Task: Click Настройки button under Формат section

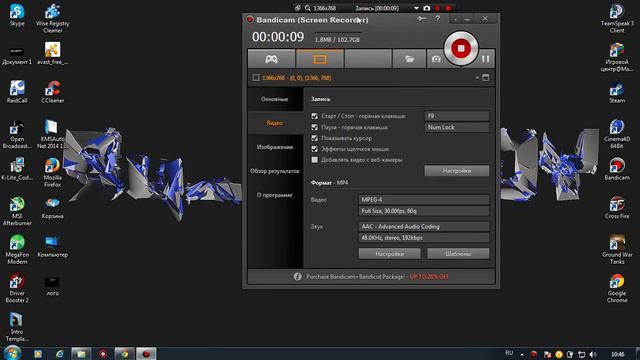Action: tap(389, 254)
